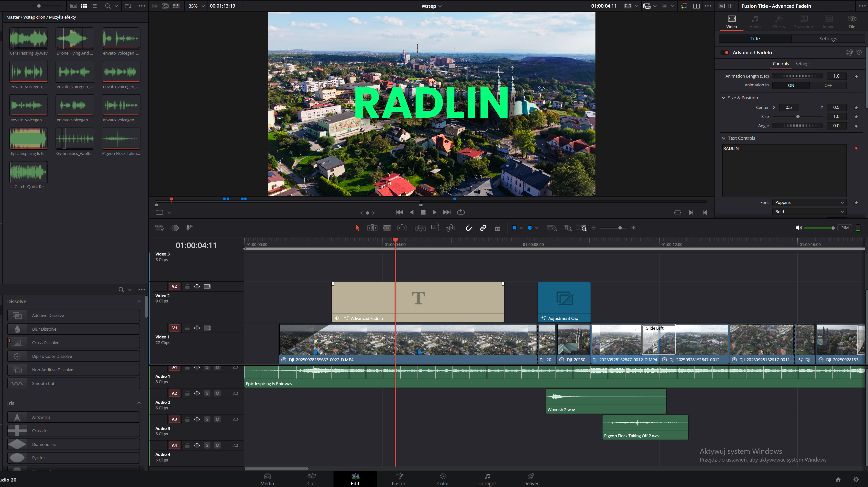
Task: Switch to the inspector Settings tab
Action: coord(828,39)
